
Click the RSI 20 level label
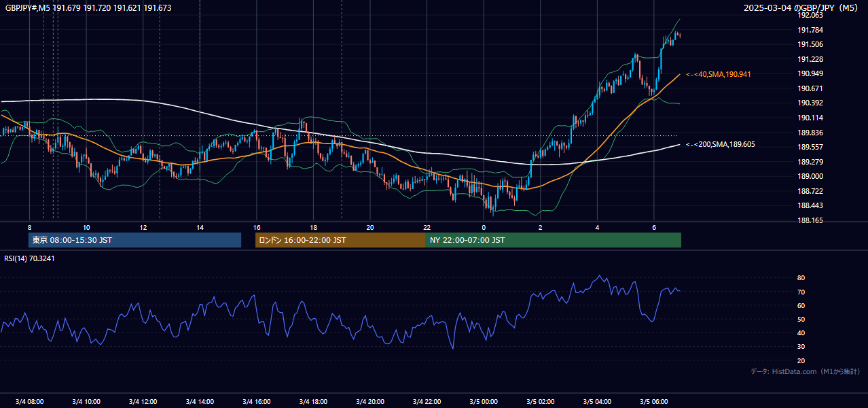801,360
